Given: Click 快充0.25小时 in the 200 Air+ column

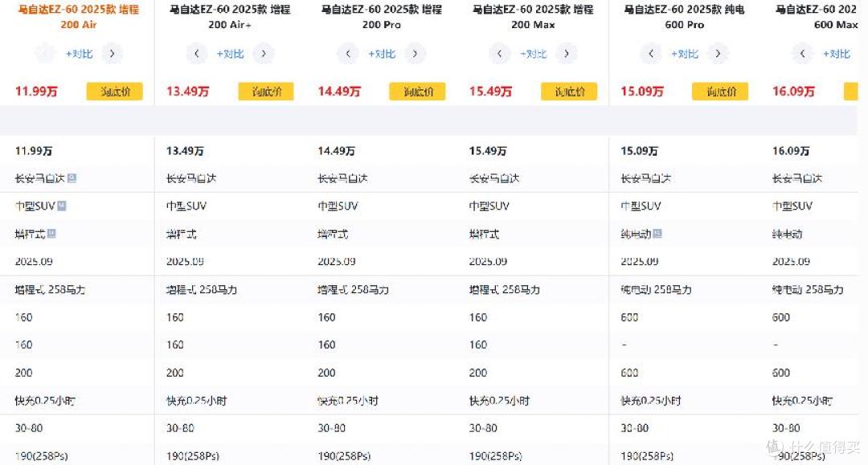Looking at the screenshot, I should (197, 400).
